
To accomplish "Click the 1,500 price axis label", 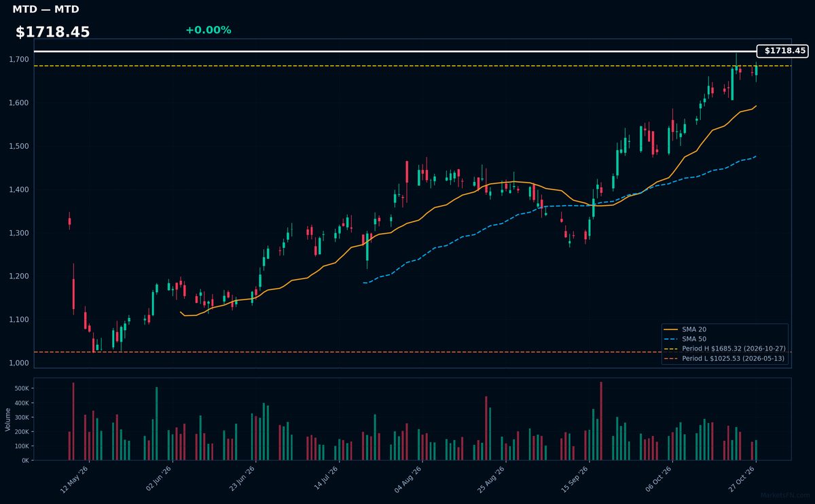I will tap(20, 147).
